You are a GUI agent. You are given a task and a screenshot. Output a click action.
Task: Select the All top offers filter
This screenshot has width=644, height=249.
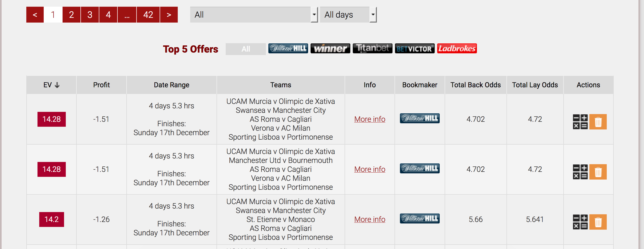click(x=246, y=49)
